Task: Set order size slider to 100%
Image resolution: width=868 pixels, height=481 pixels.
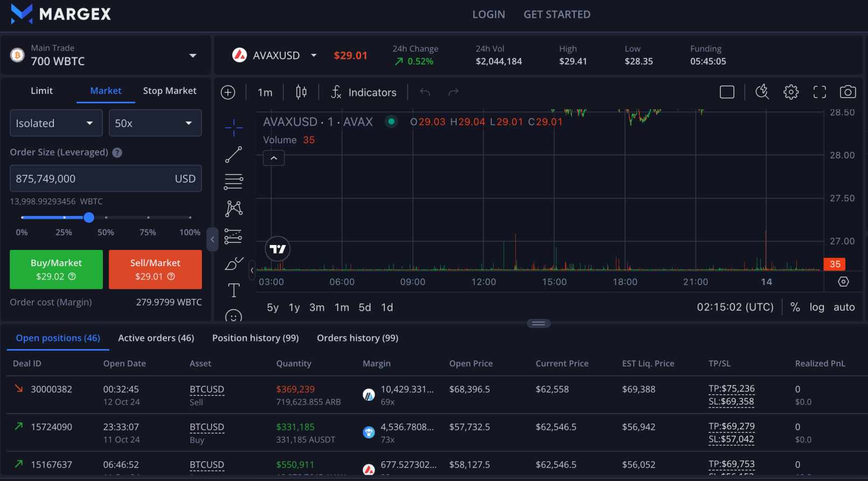Action: (190, 218)
